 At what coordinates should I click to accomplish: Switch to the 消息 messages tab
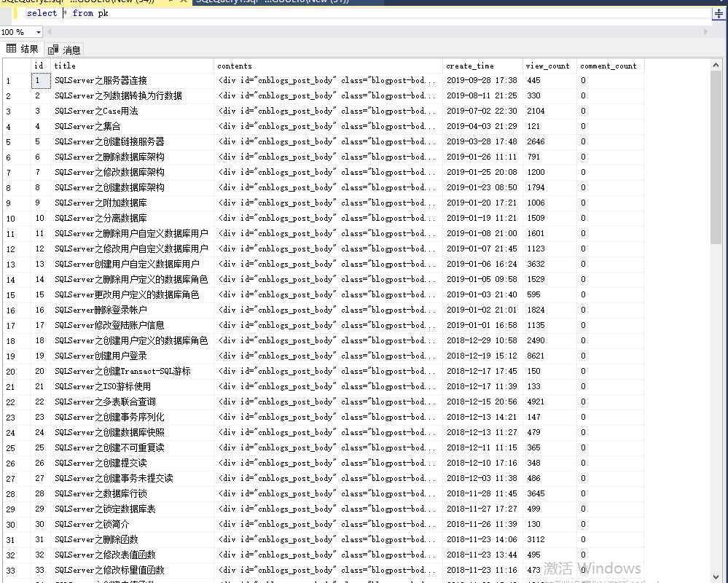pos(65,50)
